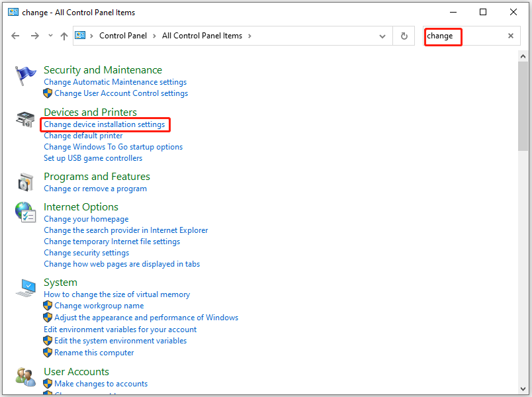Click the Devices and Printers icon
532x397 pixels.
(25, 119)
